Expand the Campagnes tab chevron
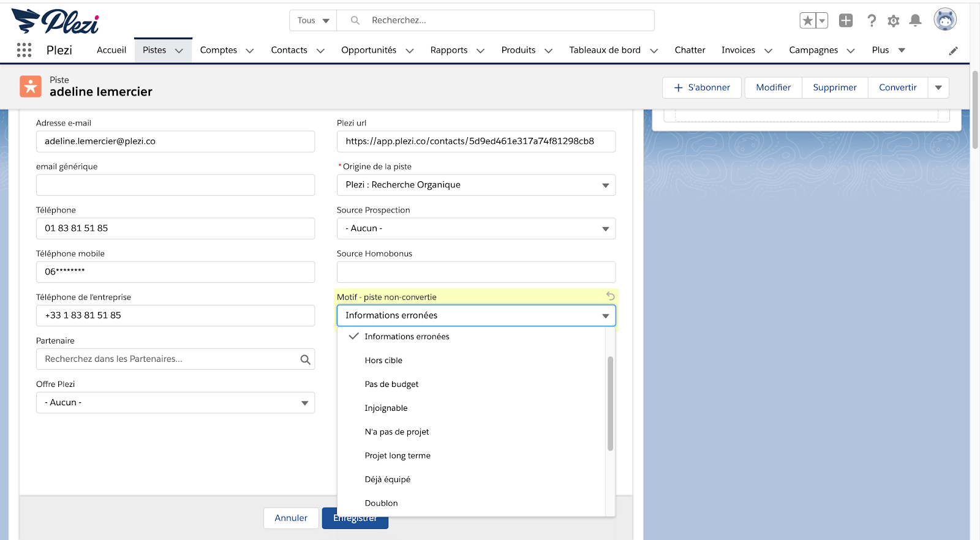Viewport: 980px width, 540px height. click(850, 51)
